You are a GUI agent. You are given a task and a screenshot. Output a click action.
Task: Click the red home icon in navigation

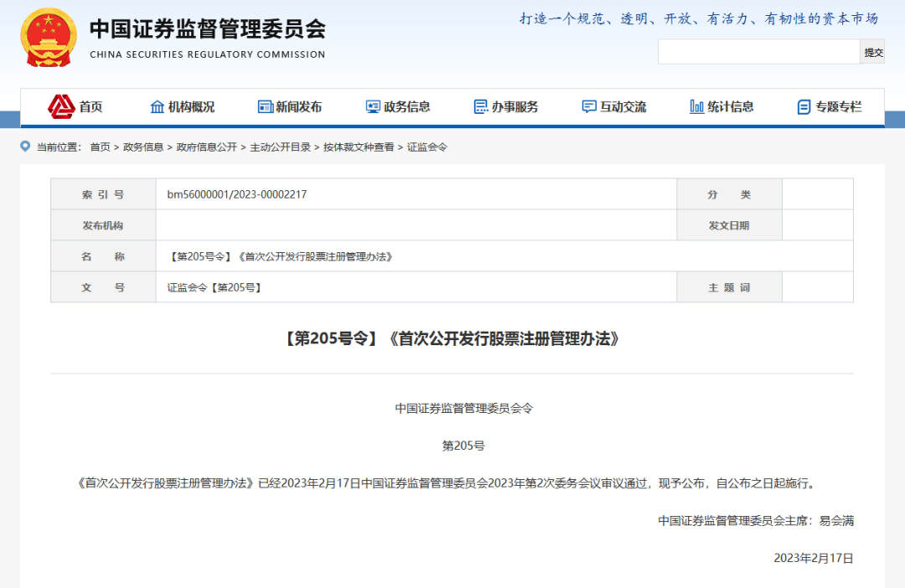61,106
